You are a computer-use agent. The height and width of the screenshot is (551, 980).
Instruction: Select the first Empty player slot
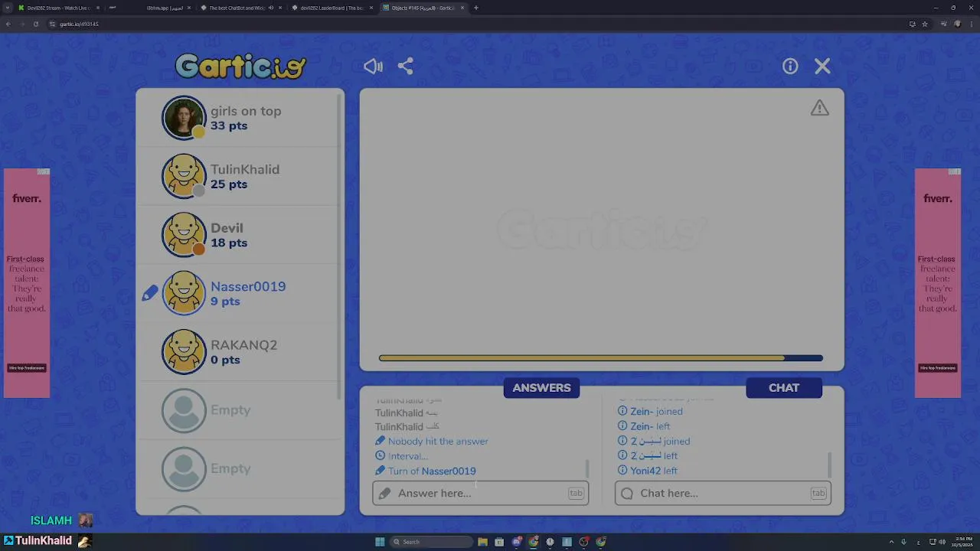point(240,410)
